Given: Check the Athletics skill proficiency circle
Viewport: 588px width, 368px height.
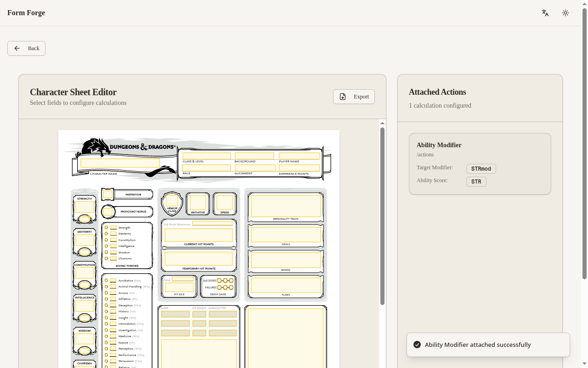Looking at the screenshot, I should (x=106, y=299).
